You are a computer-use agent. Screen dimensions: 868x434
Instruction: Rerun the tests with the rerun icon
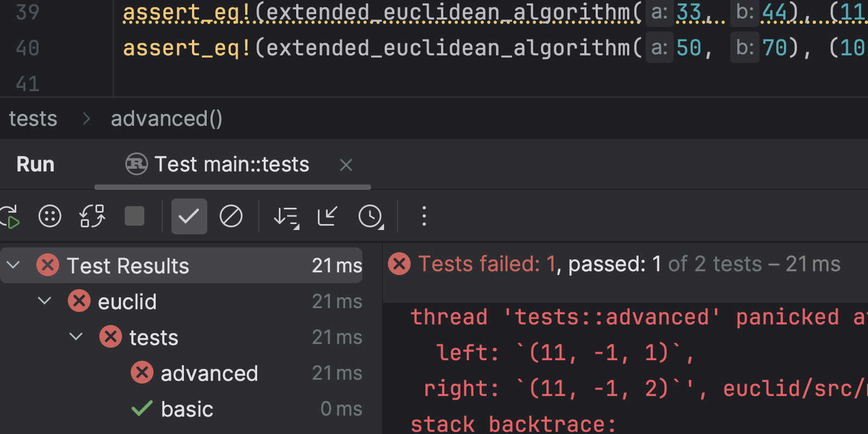10,216
